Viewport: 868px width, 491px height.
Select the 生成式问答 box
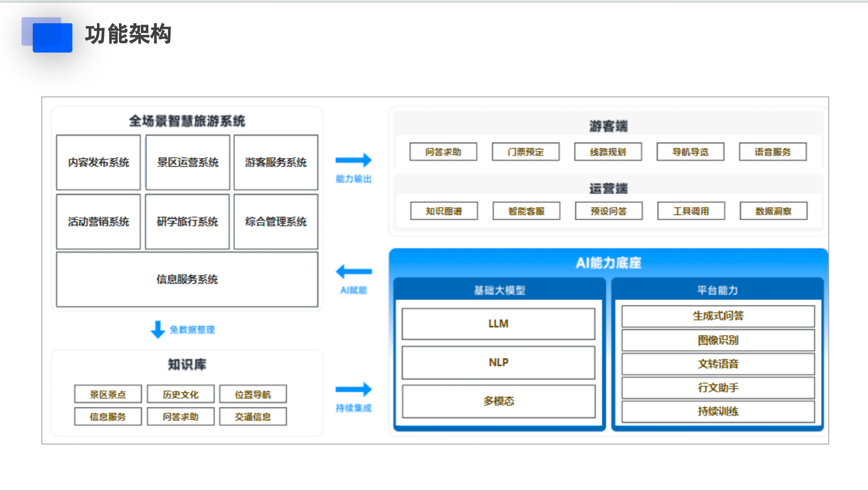pyautogui.click(x=718, y=316)
